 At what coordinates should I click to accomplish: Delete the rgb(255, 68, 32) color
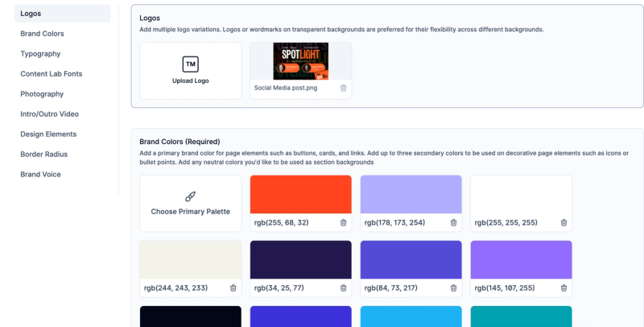point(344,222)
